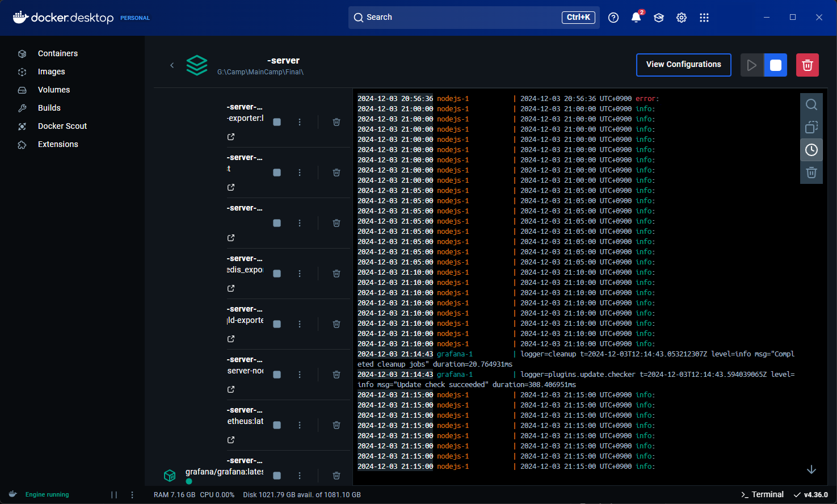Open the help menu icon
Screen dimensions: 837x504
click(x=613, y=18)
